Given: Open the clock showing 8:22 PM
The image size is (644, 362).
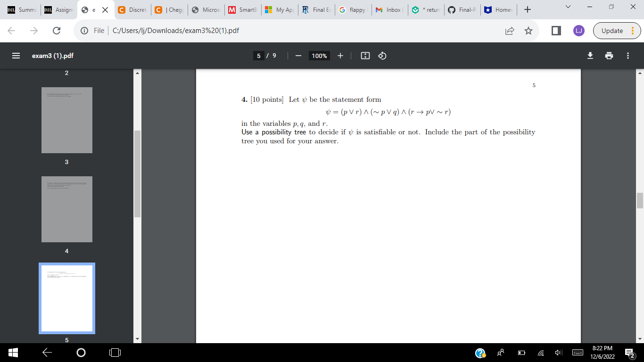Looking at the screenshot, I should point(602,352).
